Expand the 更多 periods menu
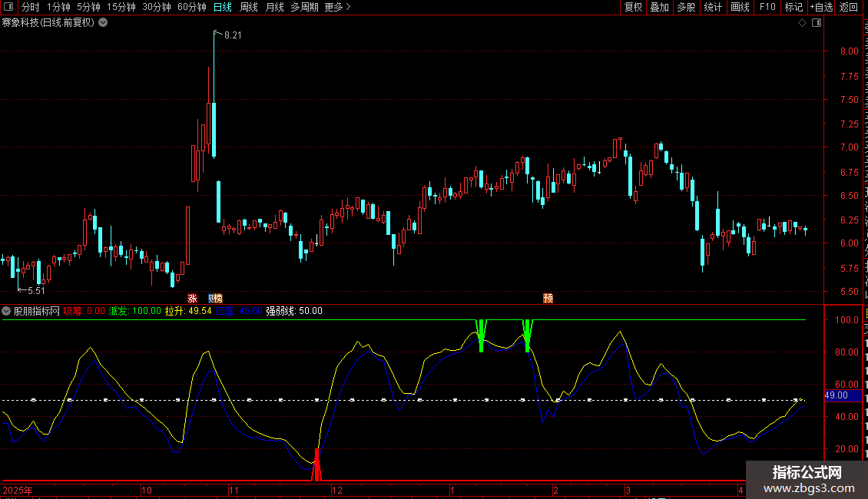Image resolution: width=868 pixels, height=499 pixels. coord(337,7)
